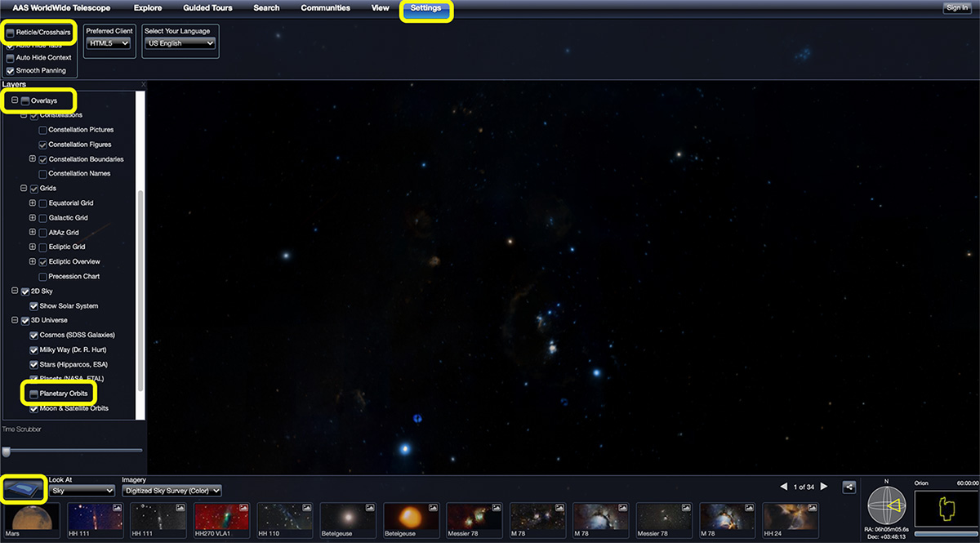980x543 pixels.
Task: Click image icon on HH270 VLA1 thumbnail
Action: (x=243, y=507)
